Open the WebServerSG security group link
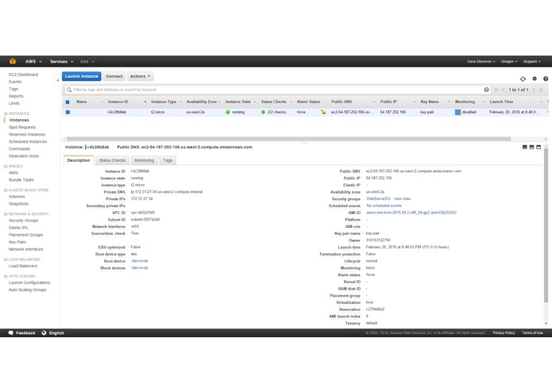Screen dimensions: 552x392 point(378,198)
